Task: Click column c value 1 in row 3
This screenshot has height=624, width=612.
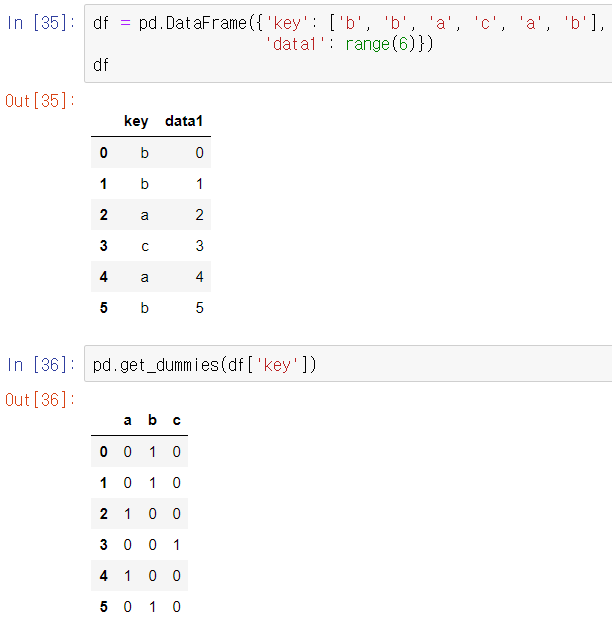Action: [x=177, y=544]
